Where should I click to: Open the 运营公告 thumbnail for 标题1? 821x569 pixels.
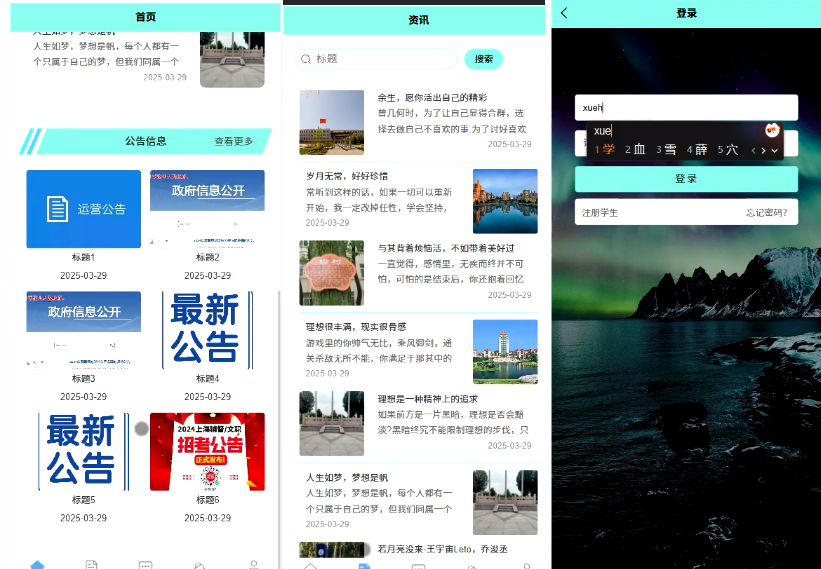(x=84, y=209)
